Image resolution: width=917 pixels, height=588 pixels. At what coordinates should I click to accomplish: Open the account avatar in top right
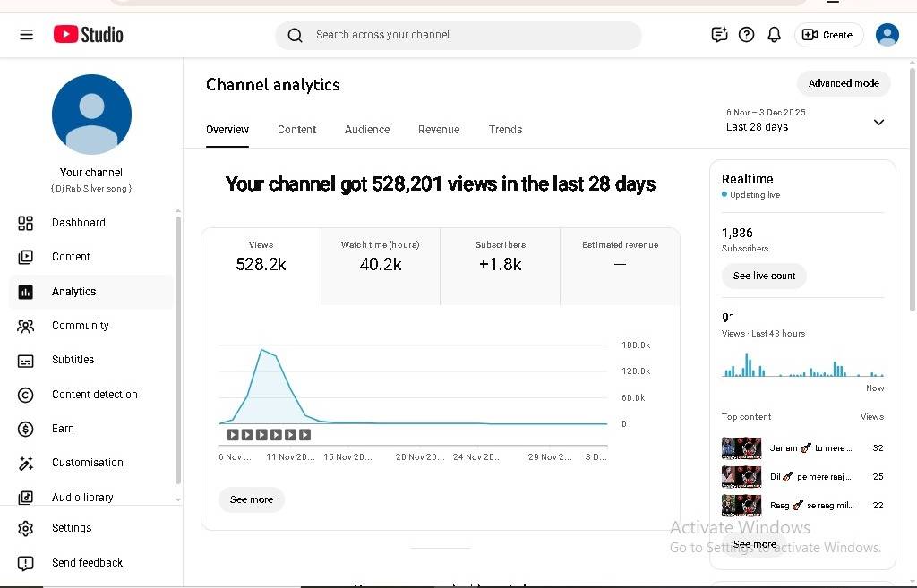[x=887, y=35]
